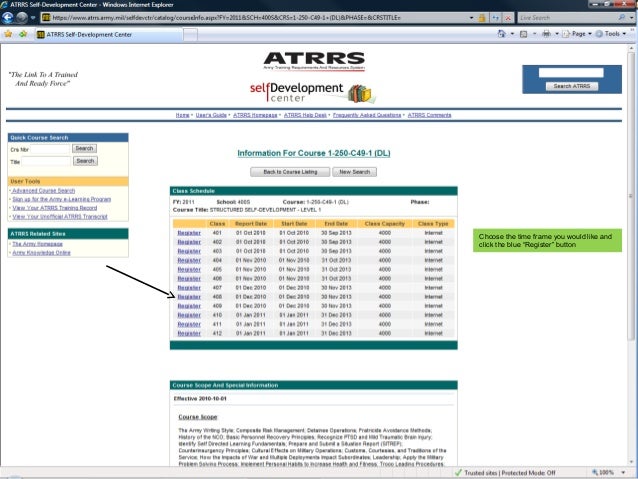Click the Add to Favorites icon
638x479 pixels.
point(23,34)
